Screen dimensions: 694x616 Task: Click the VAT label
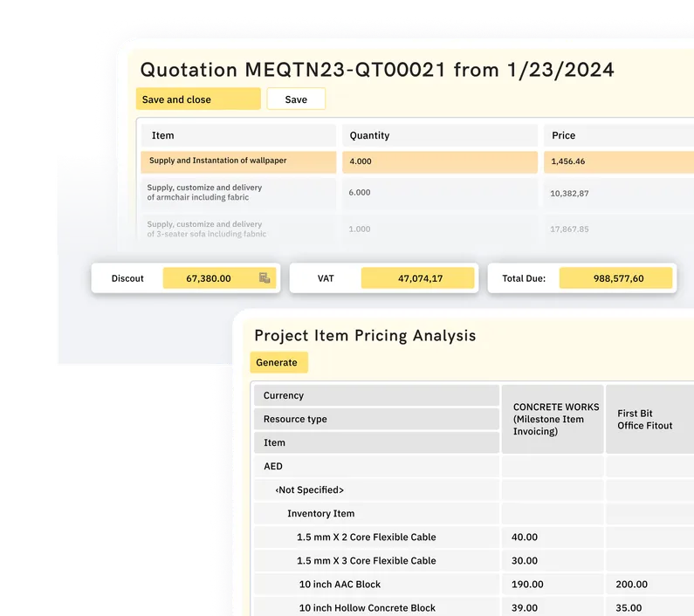click(326, 278)
